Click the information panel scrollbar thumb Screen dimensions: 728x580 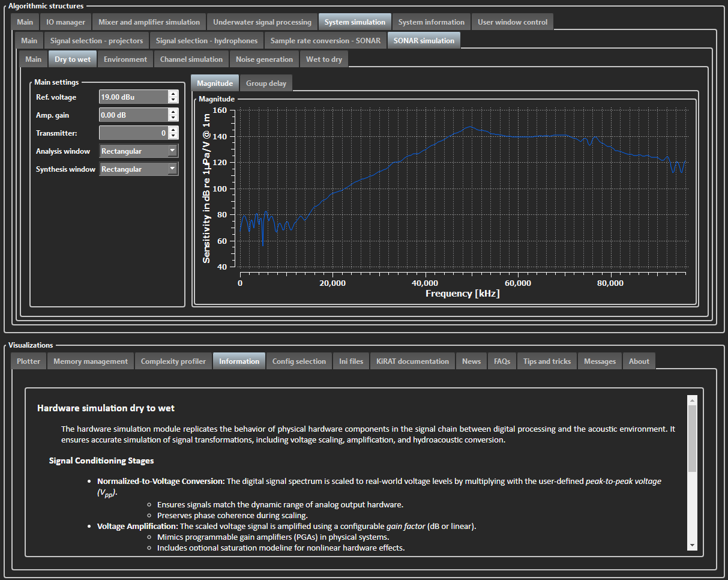coord(692,438)
